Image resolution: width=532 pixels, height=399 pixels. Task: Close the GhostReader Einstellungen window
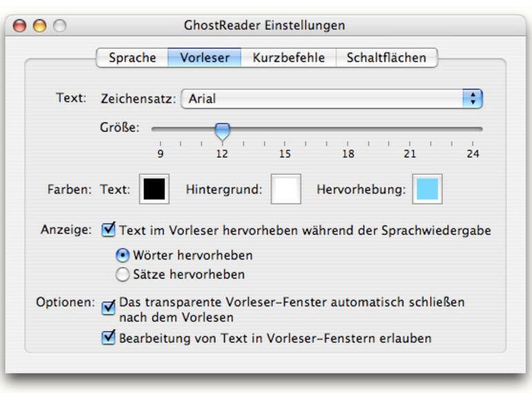pos(19,26)
